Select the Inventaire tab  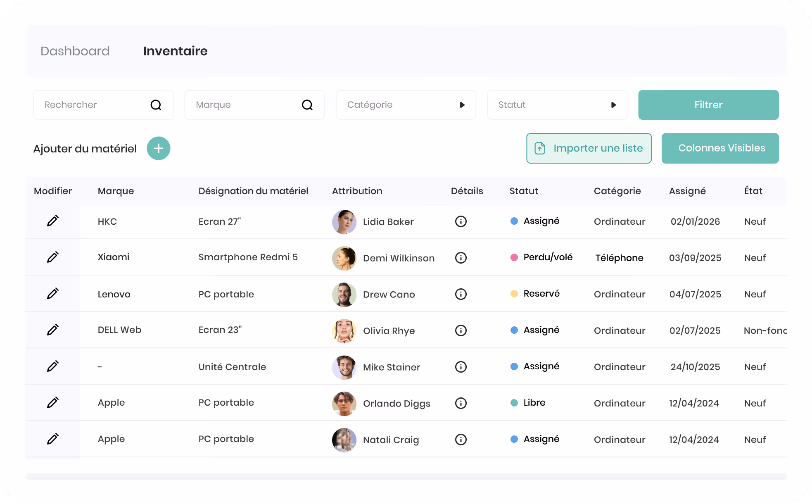[176, 51]
